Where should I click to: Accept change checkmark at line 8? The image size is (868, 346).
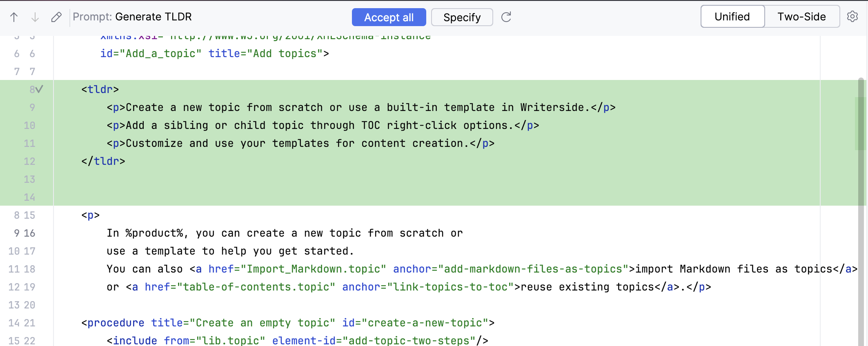[40, 89]
